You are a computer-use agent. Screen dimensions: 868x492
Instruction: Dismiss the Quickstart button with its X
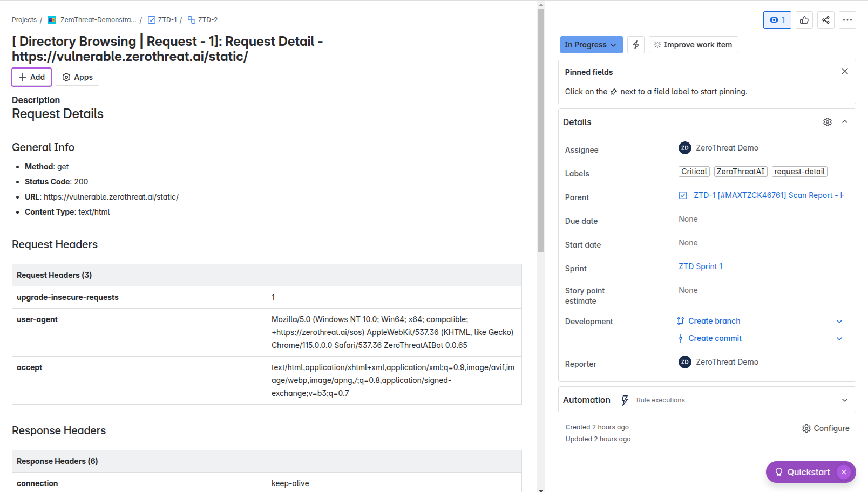[x=844, y=472]
